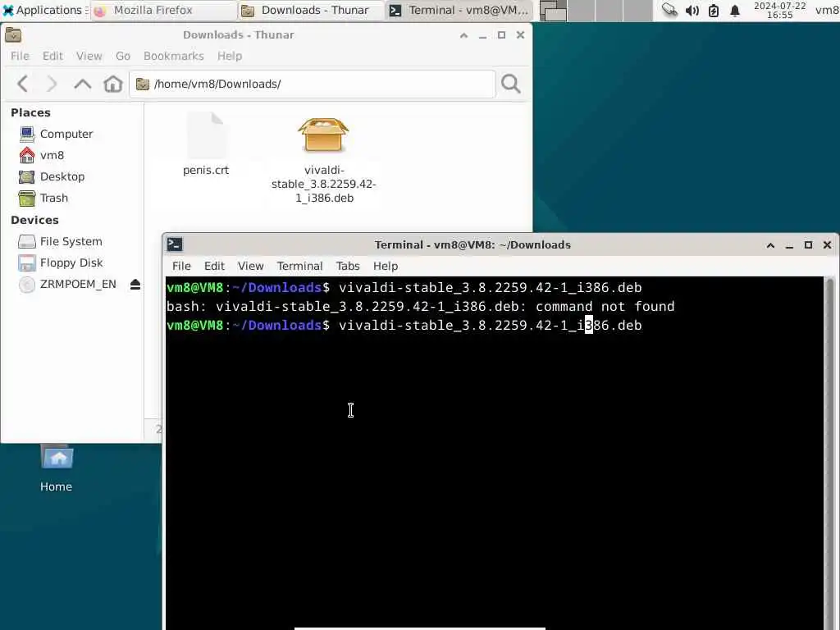The image size is (840, 630).
Task: Click the Thunar search magnifier icon
Action: [x=510, y=84]
